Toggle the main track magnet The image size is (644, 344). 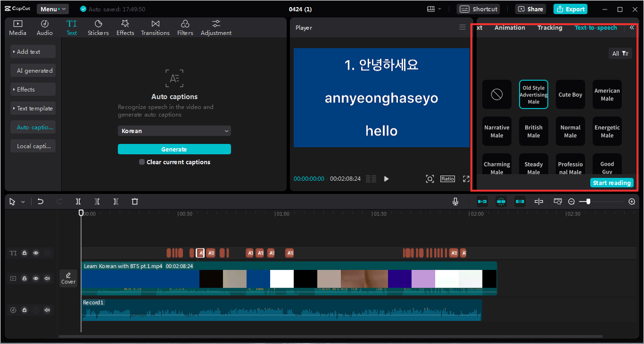[x=482, y=201]
